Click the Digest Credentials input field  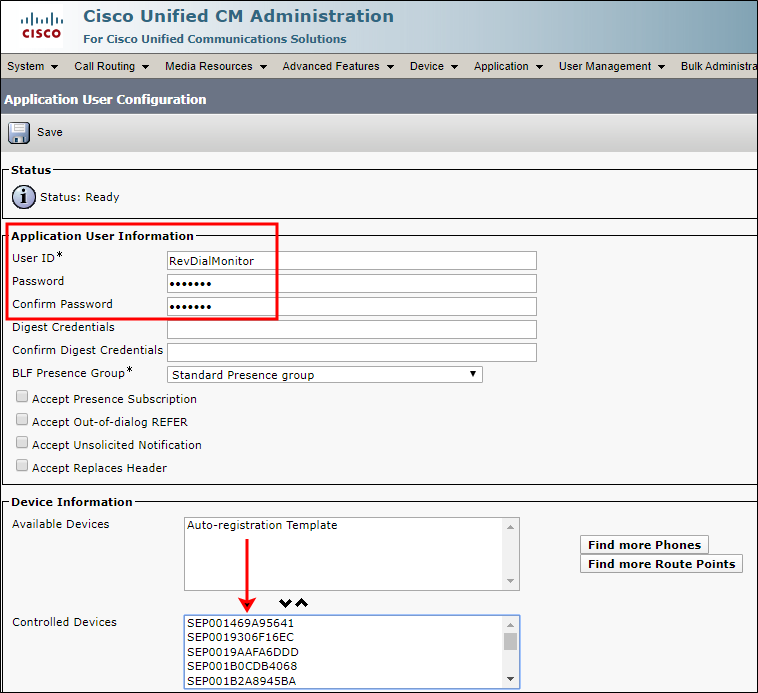(x=351, y=329)
